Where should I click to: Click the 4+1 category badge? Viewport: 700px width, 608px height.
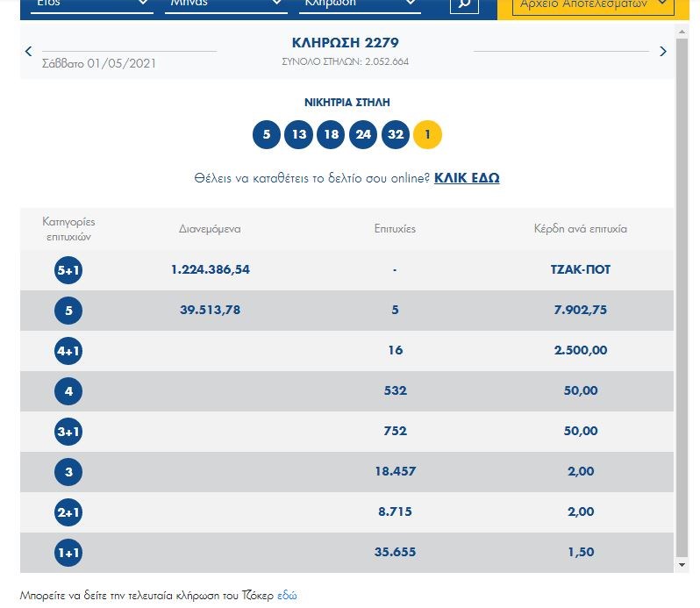click(68, 351)
